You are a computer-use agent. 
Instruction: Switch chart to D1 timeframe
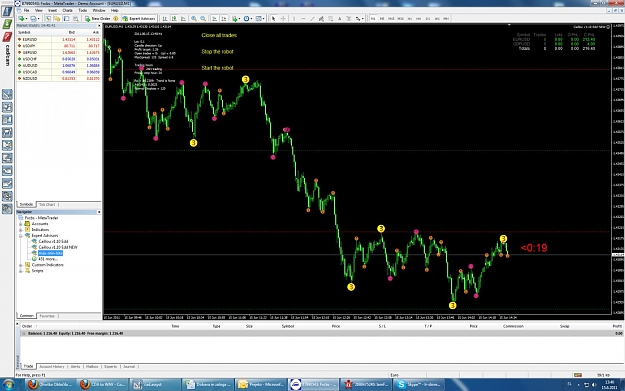point(428,18)
